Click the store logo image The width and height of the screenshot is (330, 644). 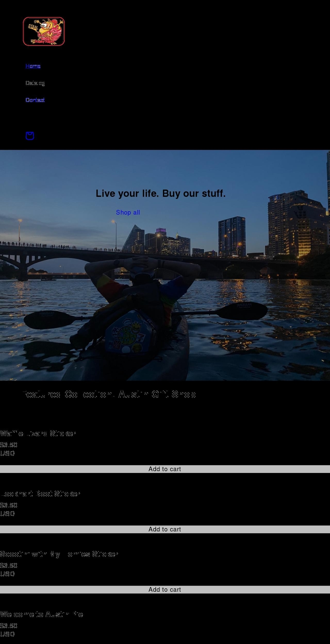44,31
